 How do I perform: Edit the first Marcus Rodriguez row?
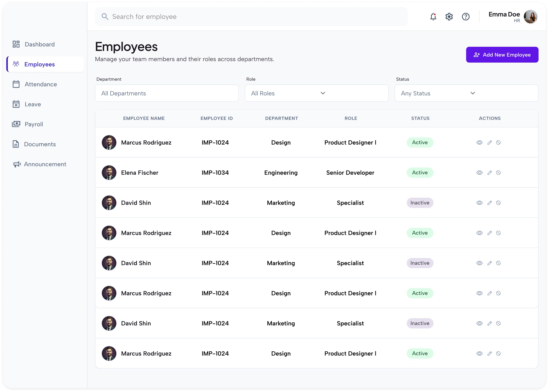click(489, 142)
